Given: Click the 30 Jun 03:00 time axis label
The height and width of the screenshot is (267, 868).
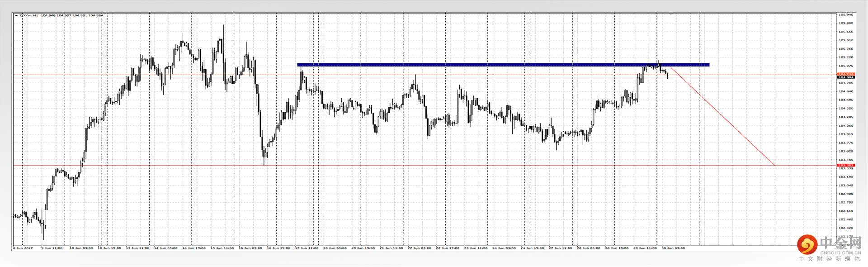Looking at the screenshot, I should [x=673, y=248].
